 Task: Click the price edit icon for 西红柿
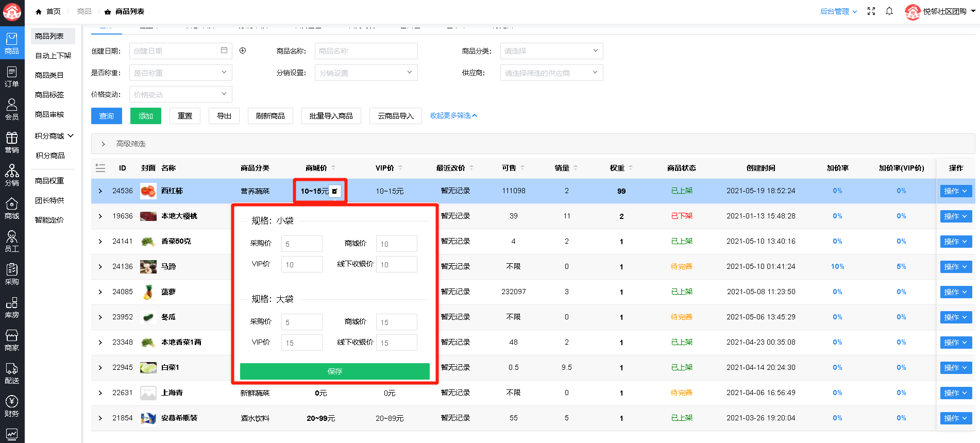click(335, 191)
